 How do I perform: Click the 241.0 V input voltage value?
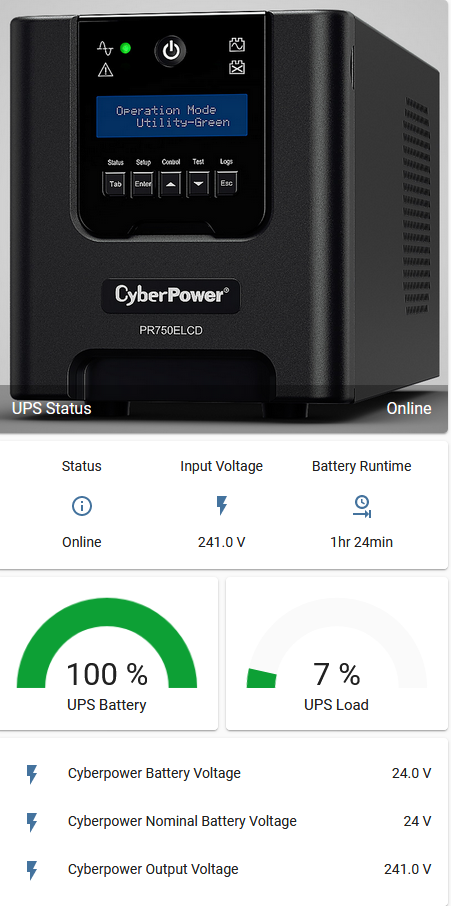coord(222,543)
